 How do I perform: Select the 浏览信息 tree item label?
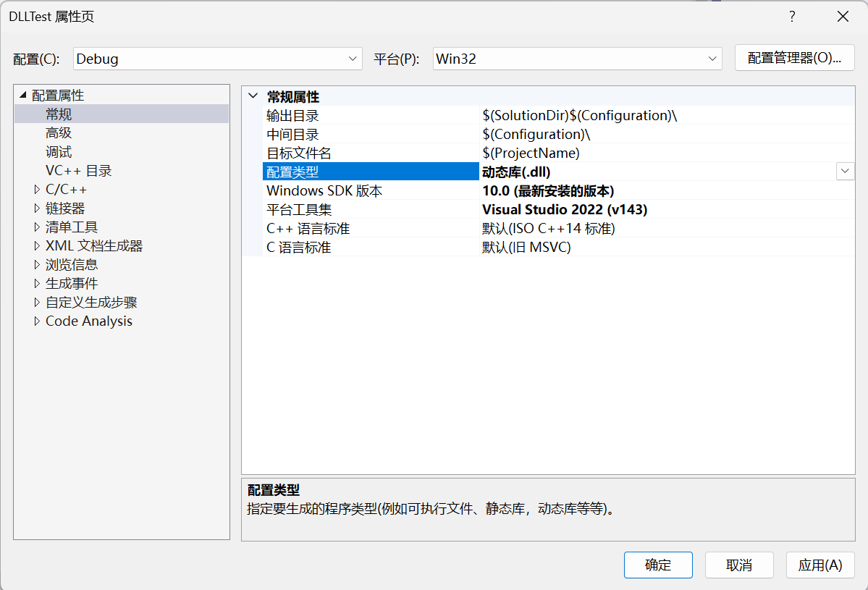[x=72, y=264]
